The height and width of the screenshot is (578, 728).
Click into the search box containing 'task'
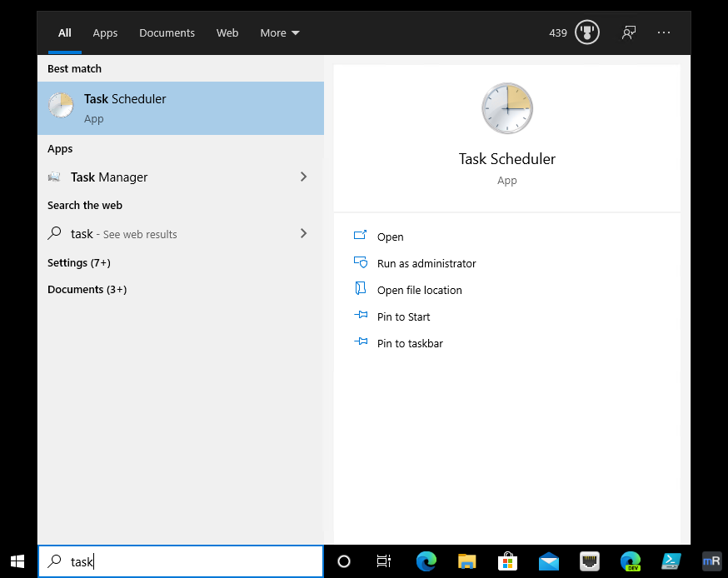point(181,561)
